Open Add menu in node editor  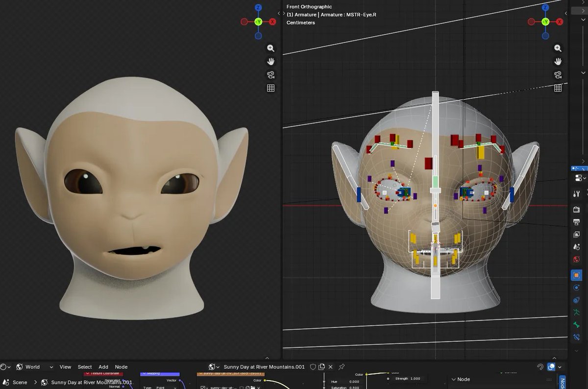click(103, 366)
